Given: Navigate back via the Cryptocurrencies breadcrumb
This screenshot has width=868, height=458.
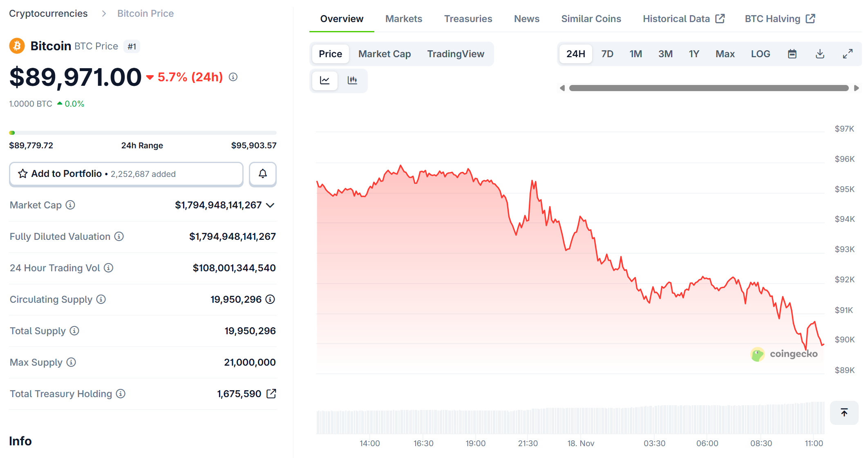Looking at the screenshot, I should [x=48, y=13].
